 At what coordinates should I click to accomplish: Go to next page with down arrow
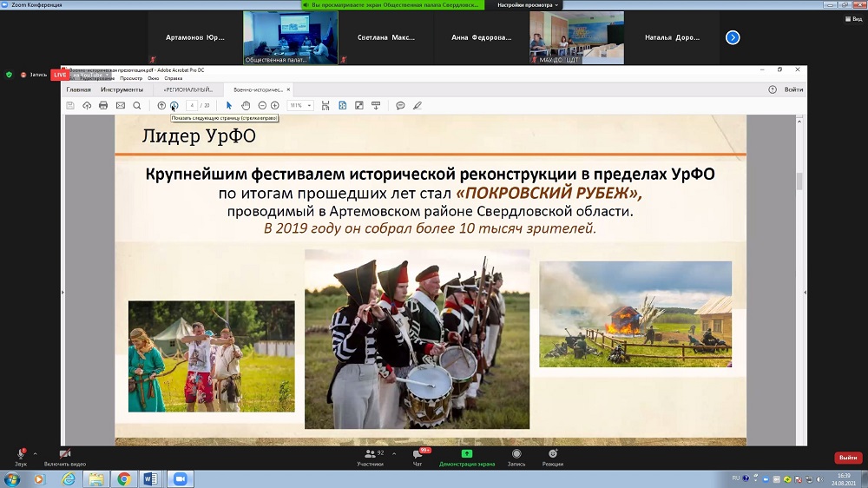click(174, 106)
